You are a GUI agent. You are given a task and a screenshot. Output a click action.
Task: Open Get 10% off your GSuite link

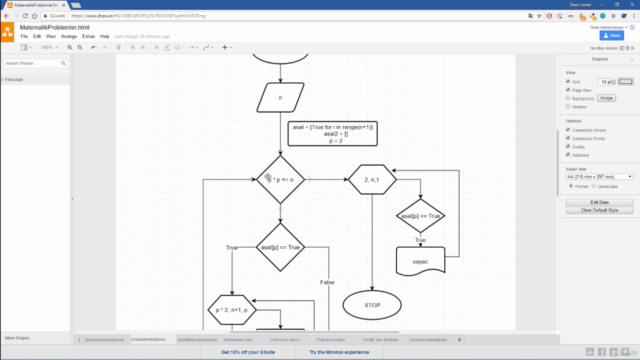(248, 352)
